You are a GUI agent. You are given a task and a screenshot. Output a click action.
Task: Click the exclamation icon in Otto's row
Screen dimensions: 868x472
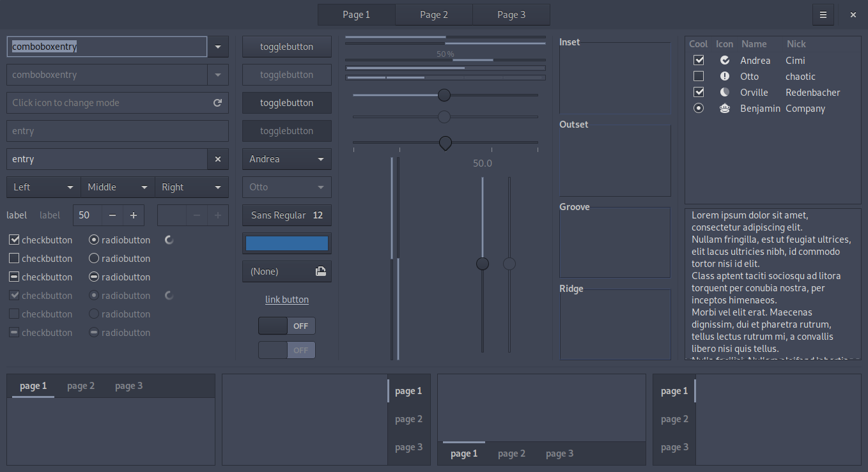725,77
